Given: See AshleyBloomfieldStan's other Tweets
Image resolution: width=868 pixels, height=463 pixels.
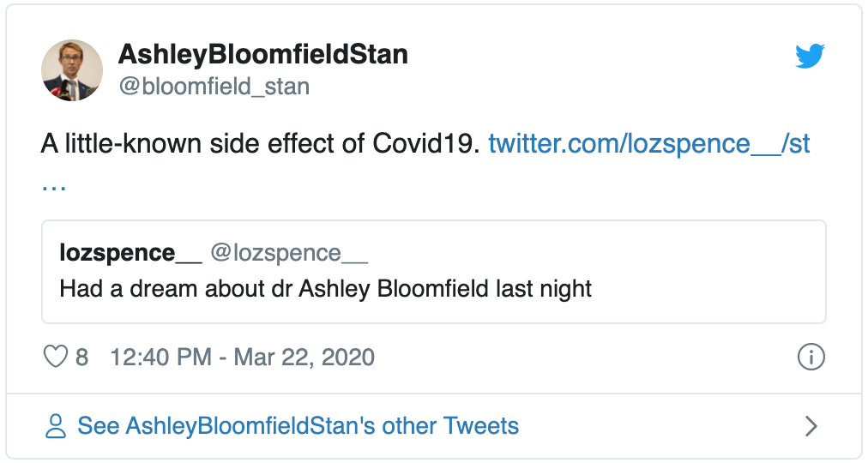Looking at the screenshot, I should pyautogui.click(x=298, y=426).
